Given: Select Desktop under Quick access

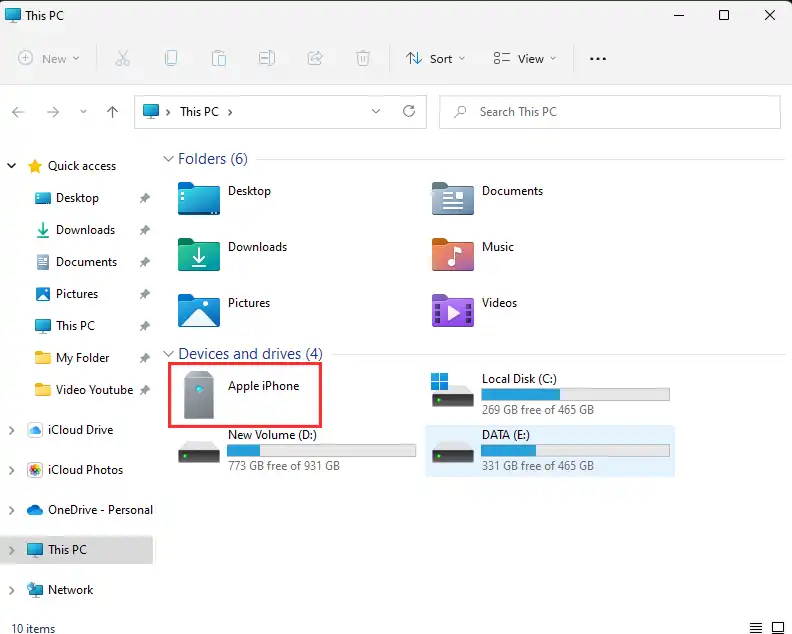Looking at the screenshot, I should 77,198.
